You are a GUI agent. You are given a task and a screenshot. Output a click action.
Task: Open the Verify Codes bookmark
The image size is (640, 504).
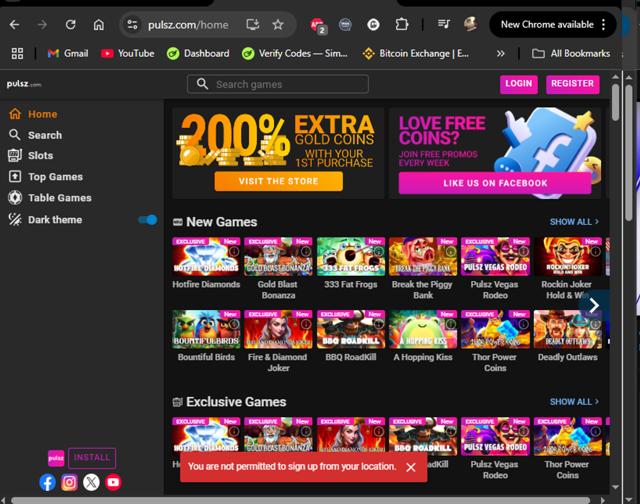[x=295, y=53]
